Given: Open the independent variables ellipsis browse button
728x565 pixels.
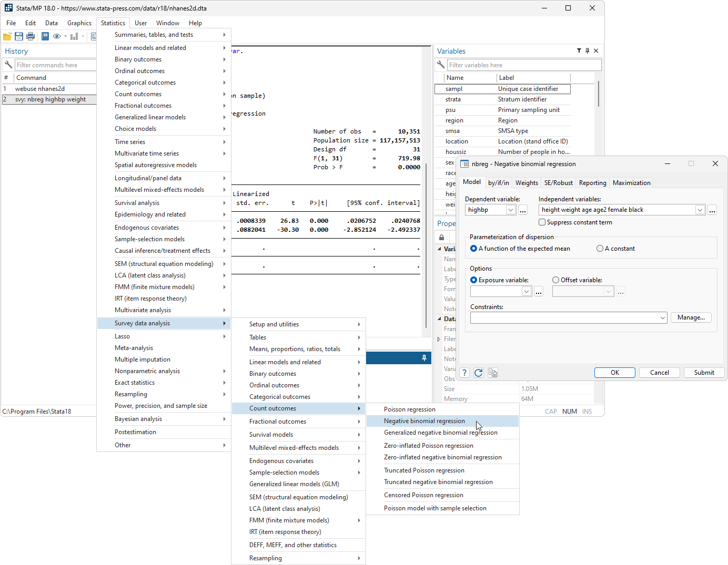Looking at the screenshot, I should click(x=712, y=210).
